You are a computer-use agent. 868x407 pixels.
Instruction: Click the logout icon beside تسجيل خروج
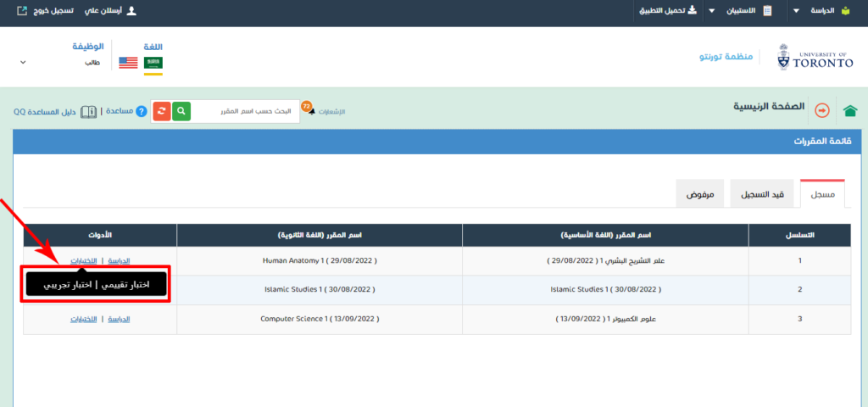[22, 11]
